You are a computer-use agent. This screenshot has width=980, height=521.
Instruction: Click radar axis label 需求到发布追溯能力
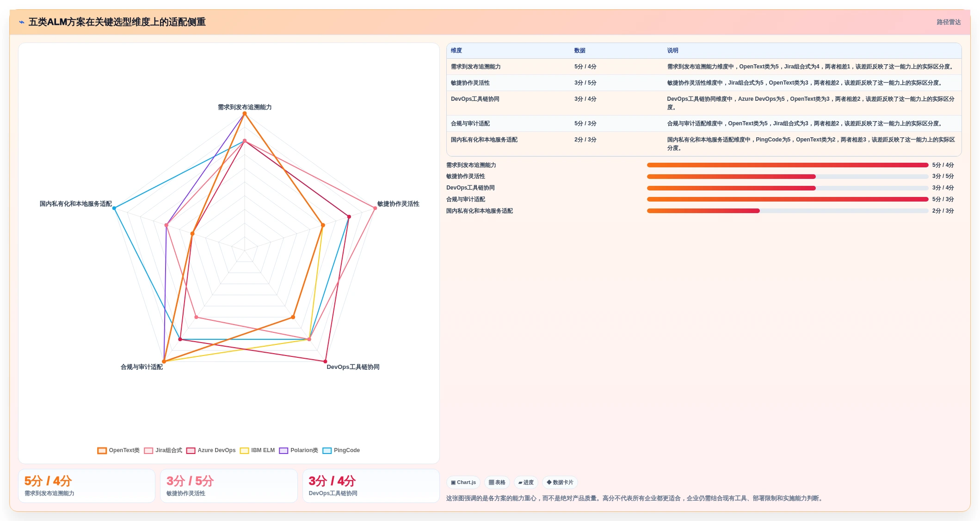pyautogui.click(x=245, y=107)
